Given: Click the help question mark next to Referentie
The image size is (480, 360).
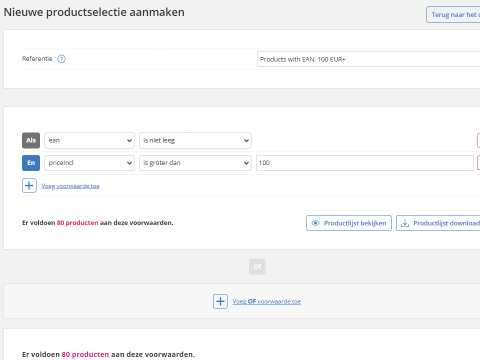Looking at the screenshot, I should click(61, 59).
